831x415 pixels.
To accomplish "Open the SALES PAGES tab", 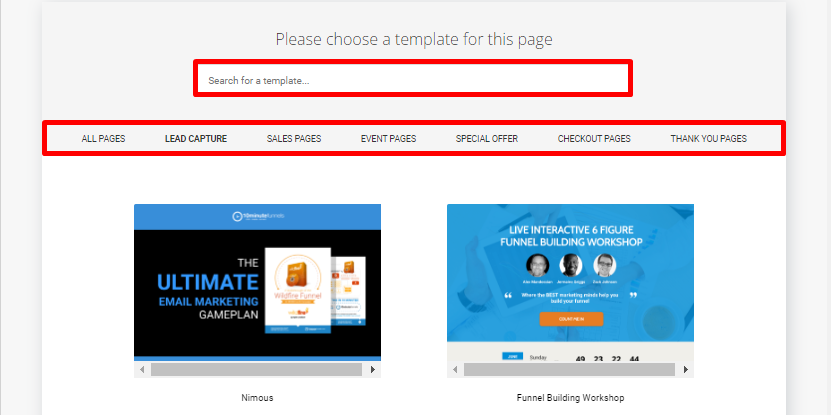I will [294, 139].
